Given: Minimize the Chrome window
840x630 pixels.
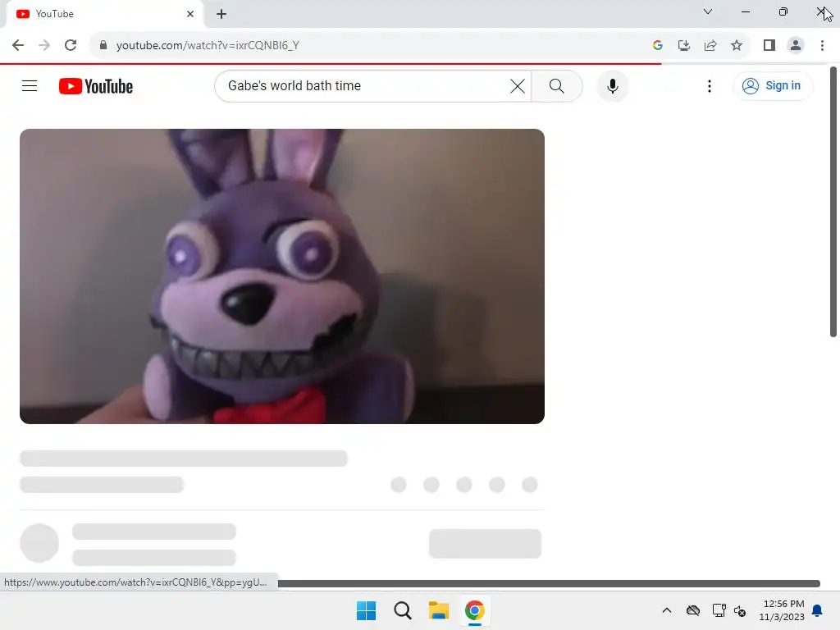Looking at the screenshot, I should 745,11.
